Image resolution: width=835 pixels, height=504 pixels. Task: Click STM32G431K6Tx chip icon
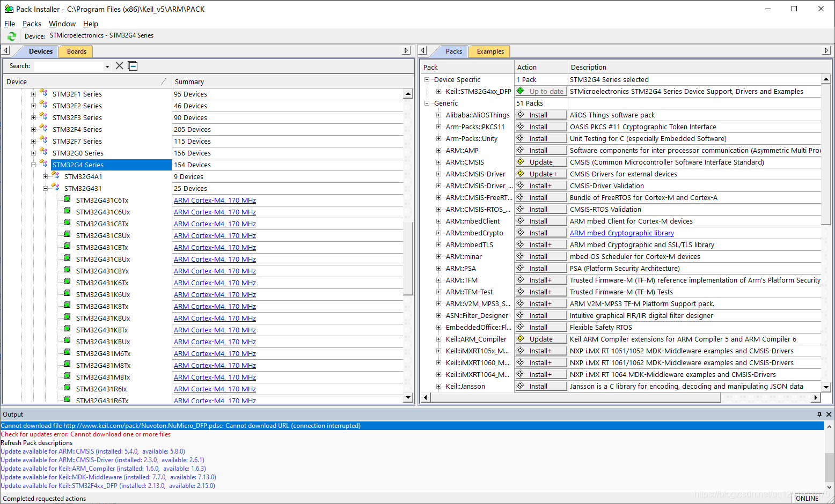pyautogui.click(x=67, y=281)
